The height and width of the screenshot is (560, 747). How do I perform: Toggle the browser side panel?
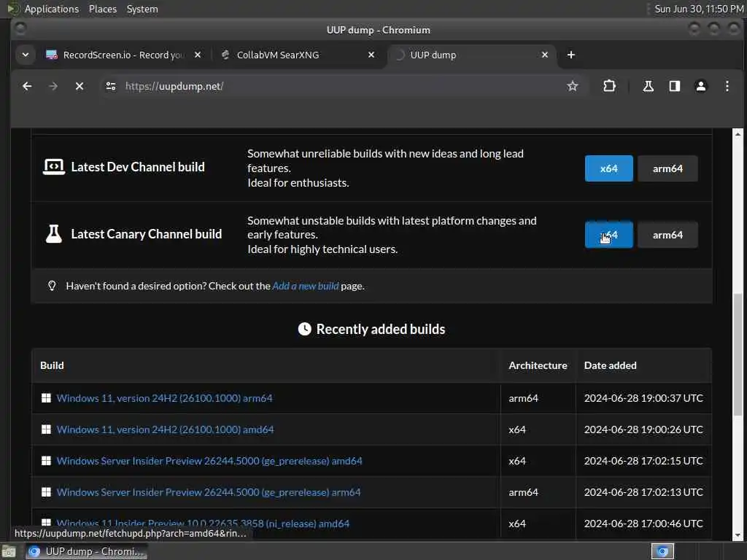click(x=675, y=86)
